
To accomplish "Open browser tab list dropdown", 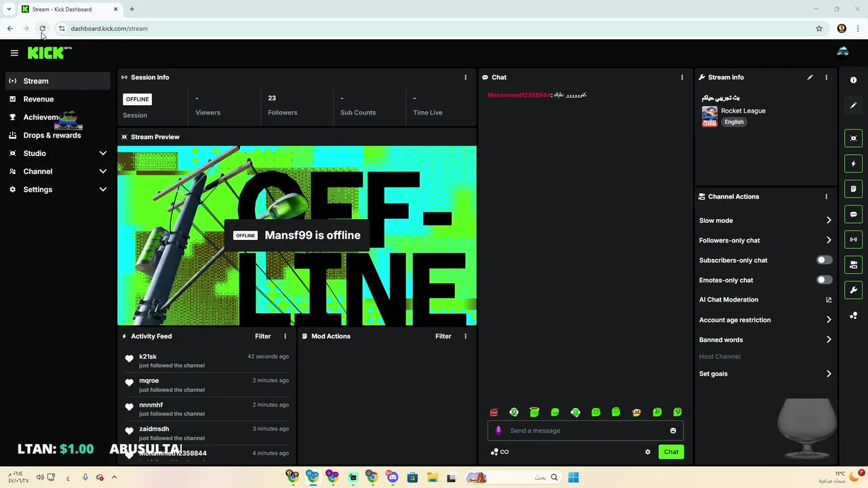I will 9,9.
